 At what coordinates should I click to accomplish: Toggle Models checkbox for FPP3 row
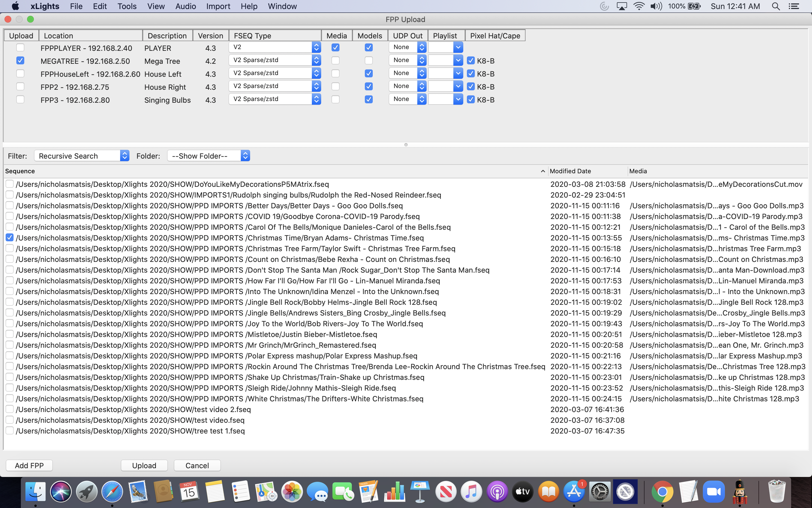tap(369, 99)
